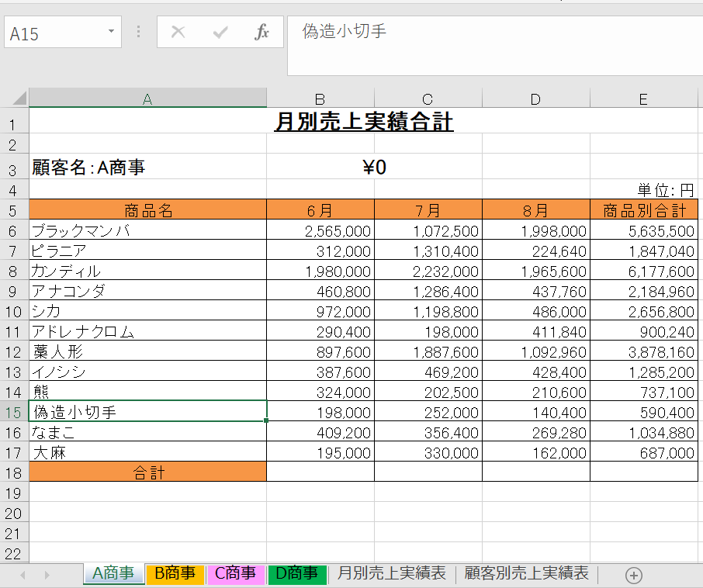Screen dimensions: 703x588
Task: Select the D商事 sheet tab
Action: (296, 574)
